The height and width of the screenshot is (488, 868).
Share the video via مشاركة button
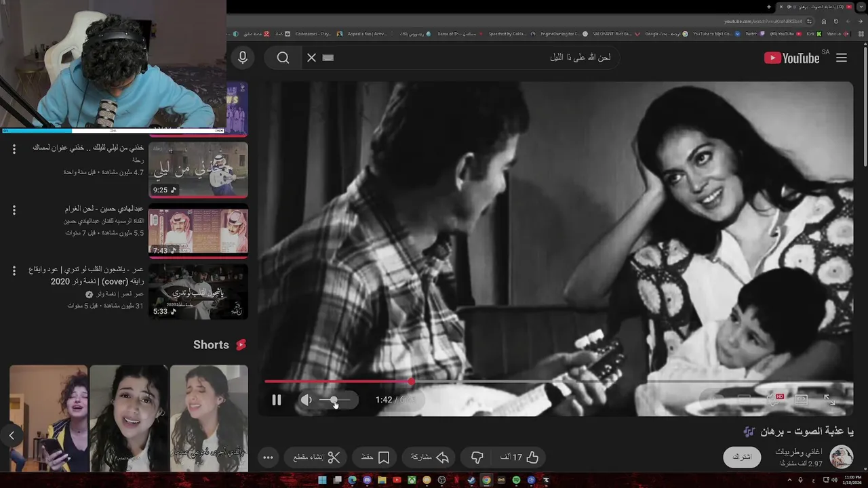pos(430,457)
